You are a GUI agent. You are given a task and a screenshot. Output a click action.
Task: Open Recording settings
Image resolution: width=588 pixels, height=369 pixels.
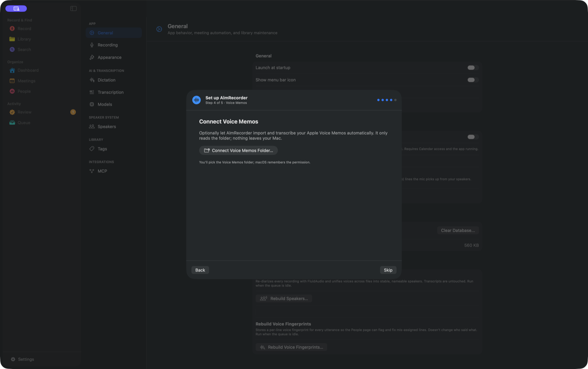coord(114,45)
